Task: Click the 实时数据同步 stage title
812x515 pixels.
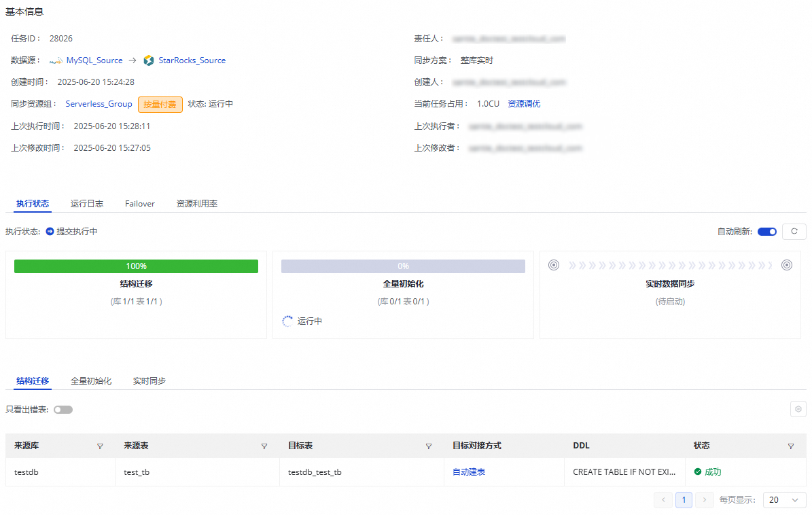Action: tap(670, 283)
